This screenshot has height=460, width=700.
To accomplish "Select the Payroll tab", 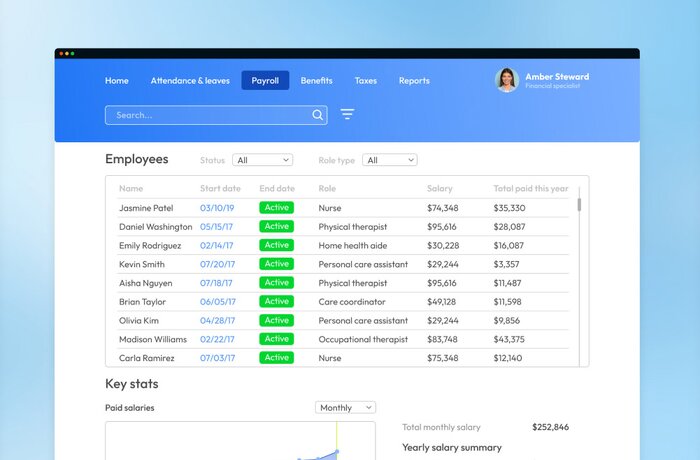I will click(265, 81).
